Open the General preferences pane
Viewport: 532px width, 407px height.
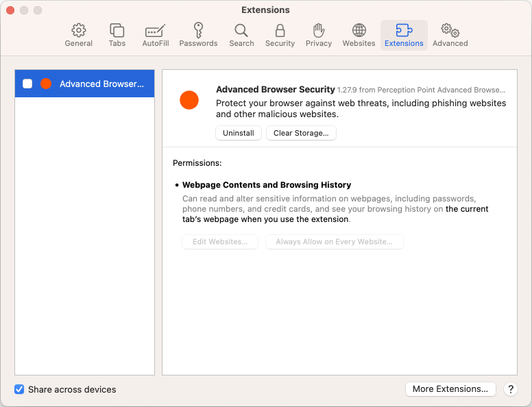(x=78, y=35)
